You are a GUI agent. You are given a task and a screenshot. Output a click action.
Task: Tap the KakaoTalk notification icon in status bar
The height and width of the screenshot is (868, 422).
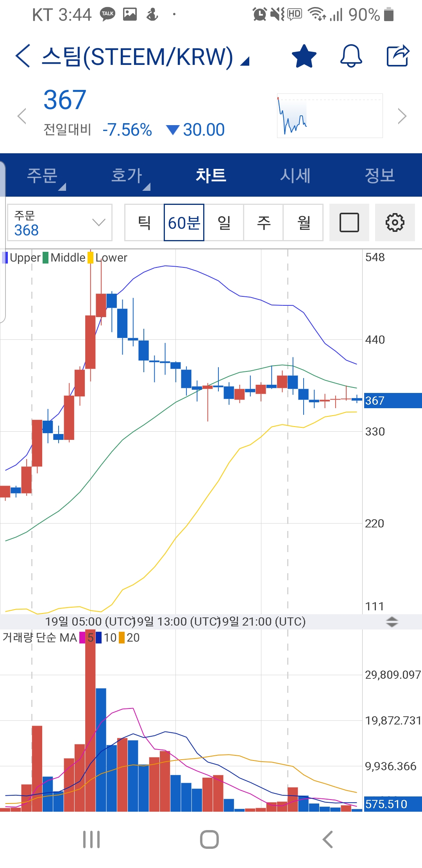(107, 14)
